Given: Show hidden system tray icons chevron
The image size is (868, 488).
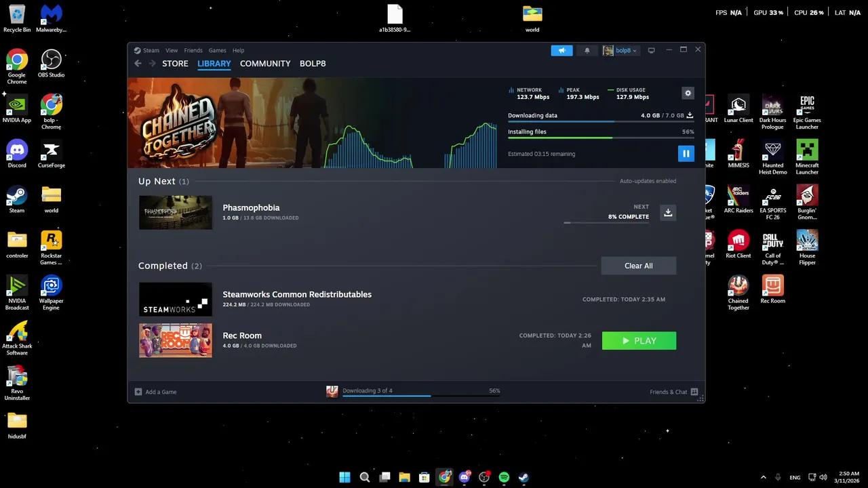Looking at the screenshot, I should pos(764,477).
